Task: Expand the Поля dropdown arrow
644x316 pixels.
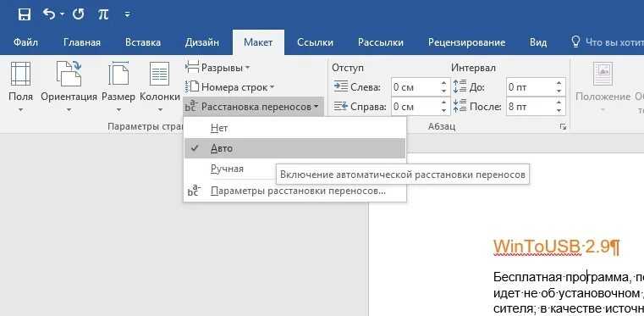Action: point(20,110)
